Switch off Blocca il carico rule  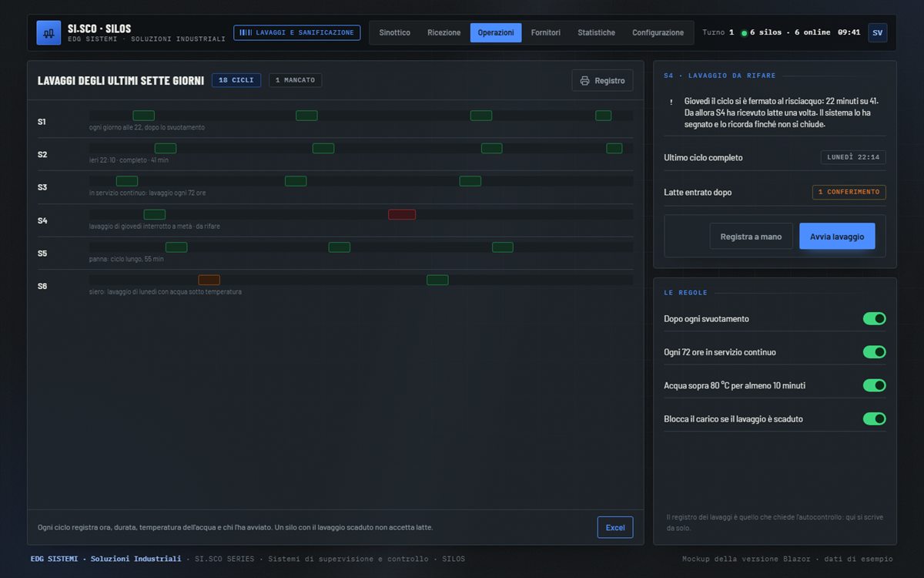[x=874, y=418]
